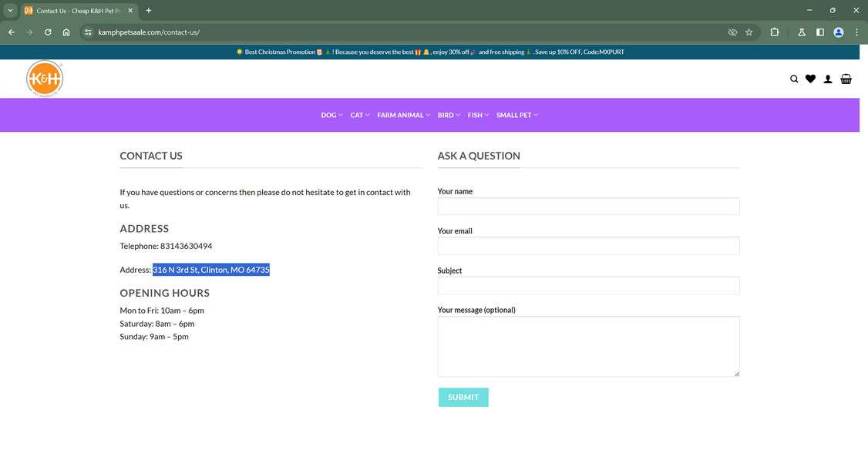The image size is (868, 464).
Task: Expand the SMALL PET dropdown
Action: (x=515, y=114)
